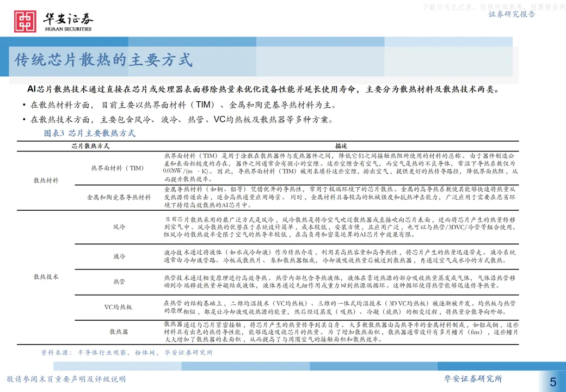Click the caption 图表3 芯片主要散热方式
The height and width of the screenshot is (392, 566).
(x=89, y=133)
